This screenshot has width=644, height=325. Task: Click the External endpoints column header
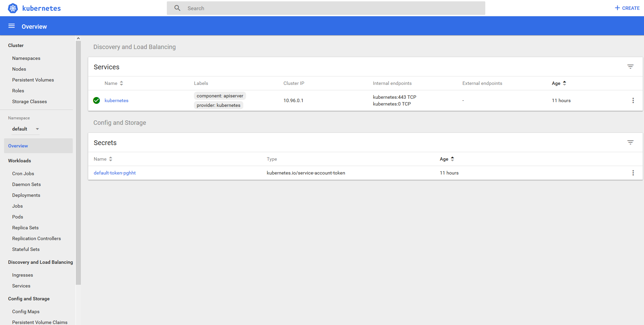482,83
